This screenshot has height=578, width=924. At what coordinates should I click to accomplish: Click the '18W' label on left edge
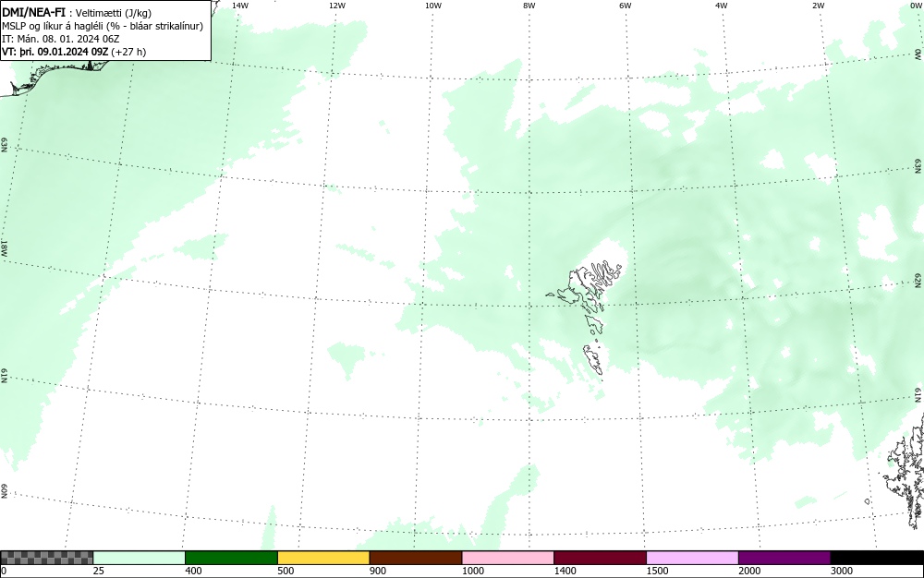click(4, 247)
